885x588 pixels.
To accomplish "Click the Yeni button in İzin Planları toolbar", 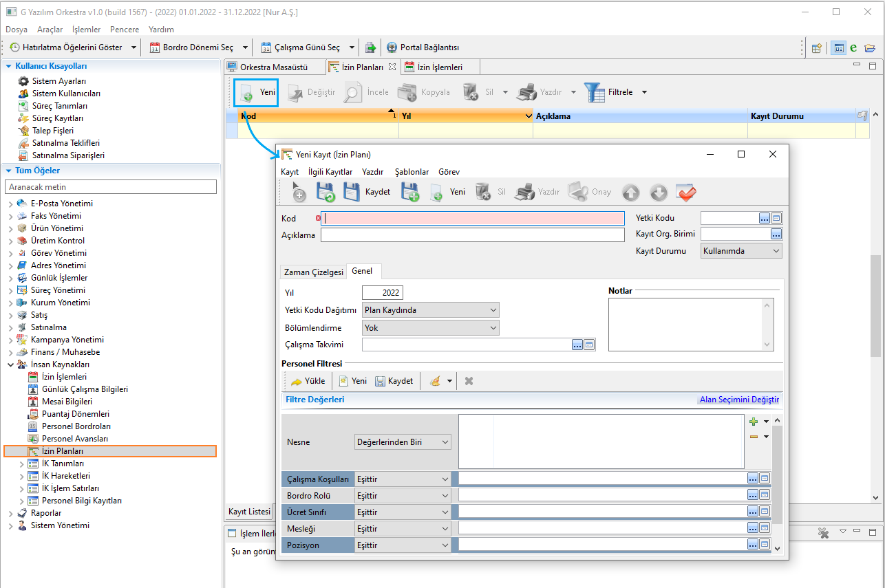I will pyautogui.click(x=256, y=92).
